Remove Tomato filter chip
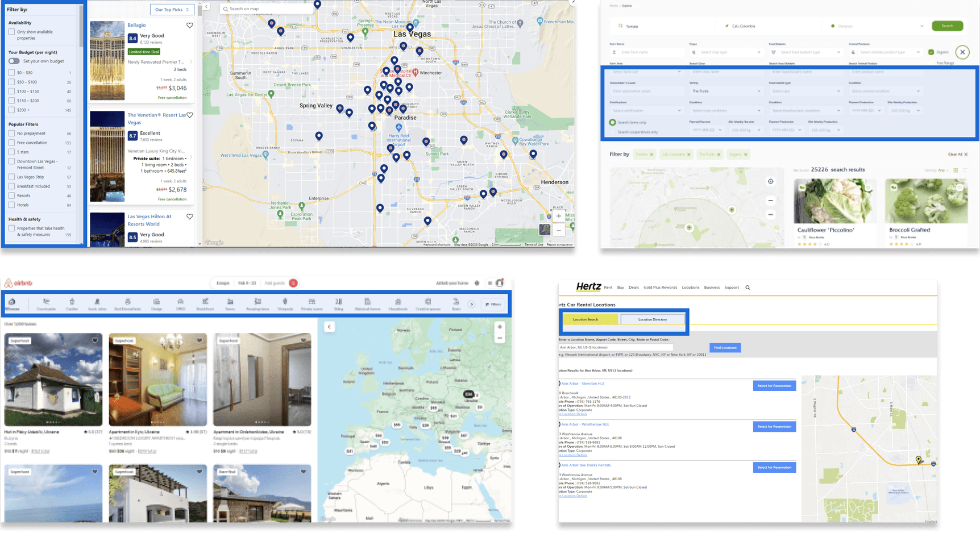 coord(651,155)
